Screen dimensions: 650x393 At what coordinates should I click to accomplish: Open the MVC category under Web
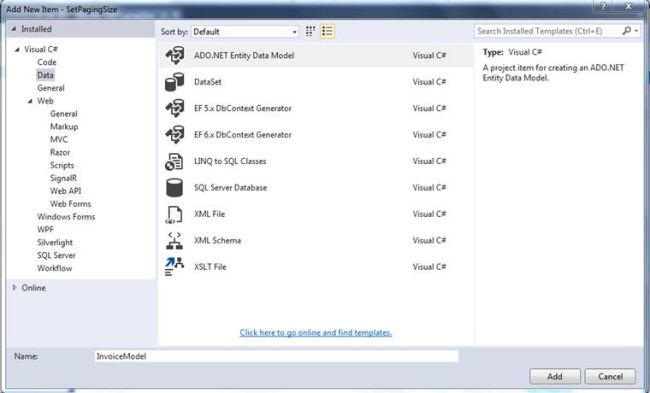58,139
